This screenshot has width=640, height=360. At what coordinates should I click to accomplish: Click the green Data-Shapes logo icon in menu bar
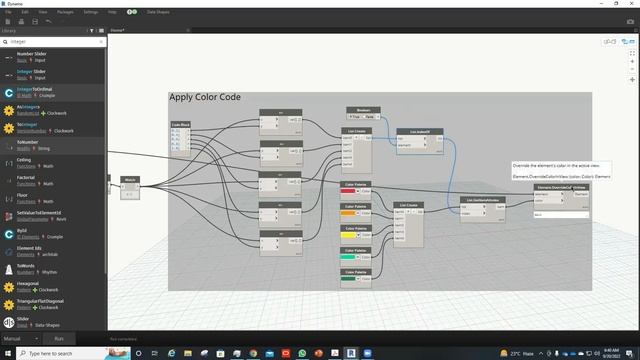(x=132, y=12)
